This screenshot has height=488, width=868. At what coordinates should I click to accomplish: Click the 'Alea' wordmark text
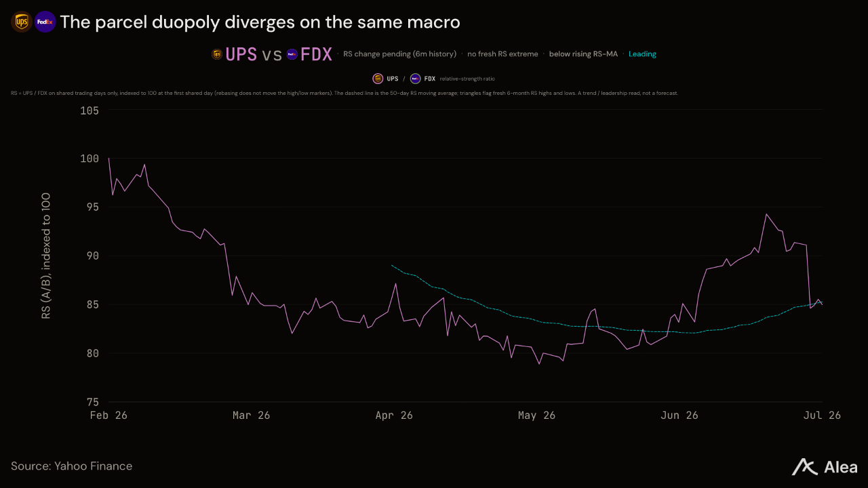coord(840,467)
